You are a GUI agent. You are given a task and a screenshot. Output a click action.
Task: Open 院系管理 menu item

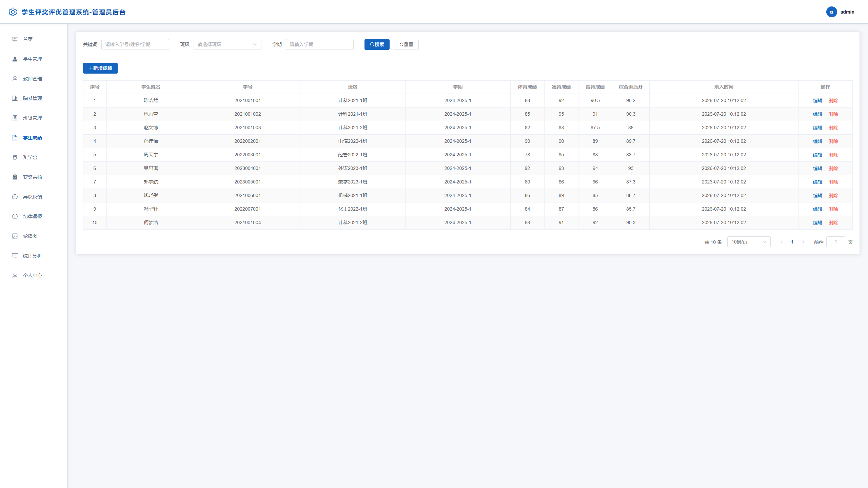34,98
